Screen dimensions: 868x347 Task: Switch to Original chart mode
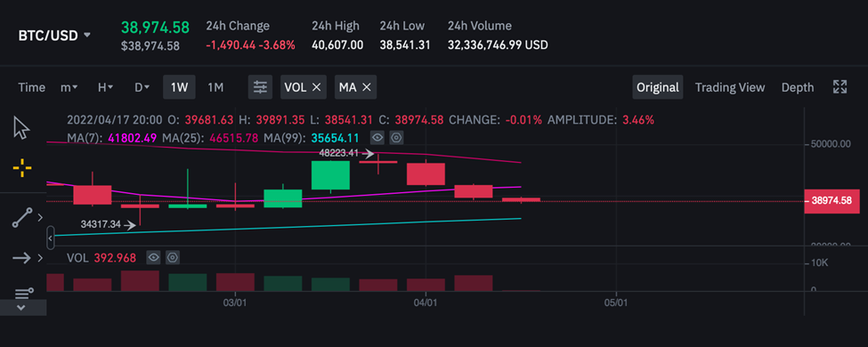coord(658,87)
